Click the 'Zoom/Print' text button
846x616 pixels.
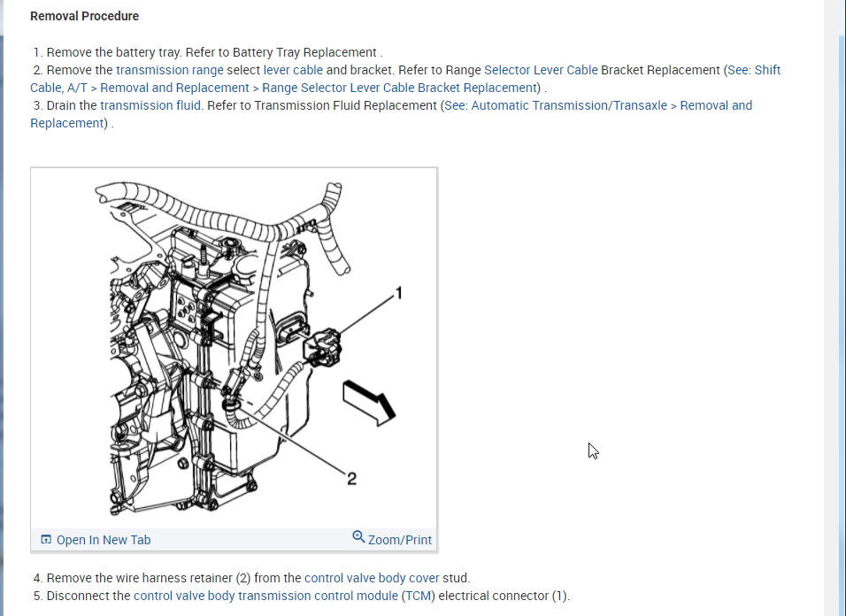[399, 540]
